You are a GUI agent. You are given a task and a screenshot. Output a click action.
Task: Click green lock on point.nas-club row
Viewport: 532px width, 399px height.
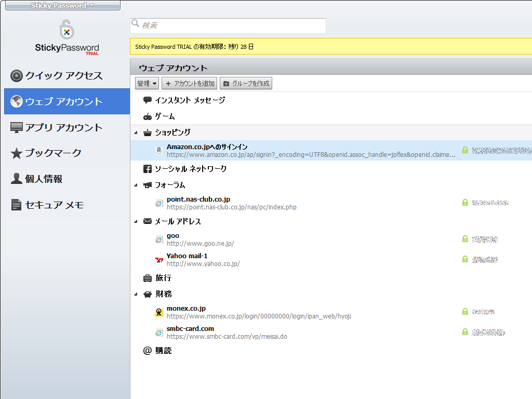465,203
